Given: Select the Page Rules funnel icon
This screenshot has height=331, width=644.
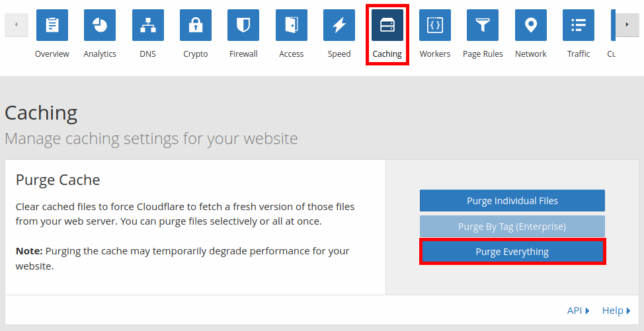Looking at the screenshot, I should tap(483, 25).
